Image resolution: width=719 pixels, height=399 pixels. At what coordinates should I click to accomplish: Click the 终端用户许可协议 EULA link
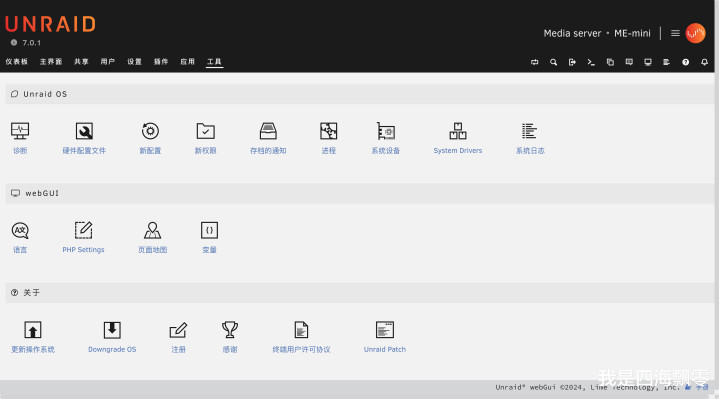(301, 349)
